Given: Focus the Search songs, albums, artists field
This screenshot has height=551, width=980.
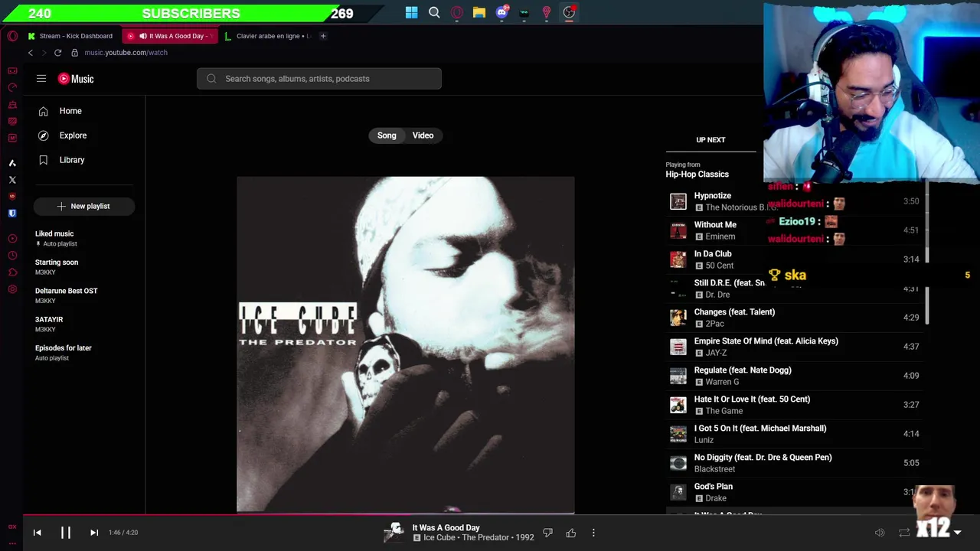Looking at the screenshot, I should [319, 79].
